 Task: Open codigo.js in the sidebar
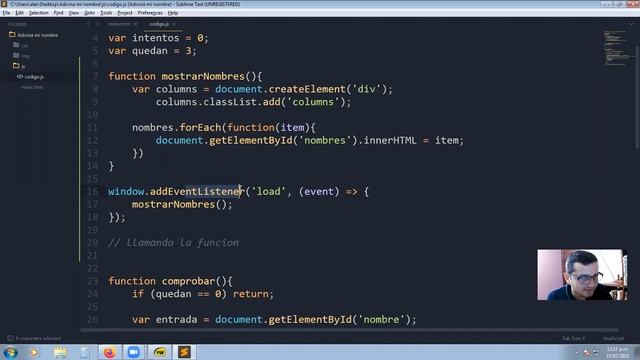[x=34, y=77]
